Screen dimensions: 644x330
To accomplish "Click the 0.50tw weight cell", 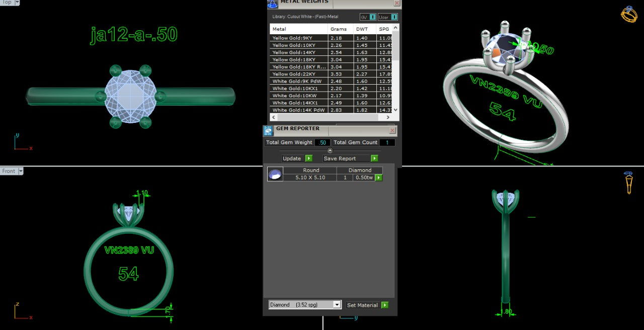I will pyautogui.click(x=364, y=177).
